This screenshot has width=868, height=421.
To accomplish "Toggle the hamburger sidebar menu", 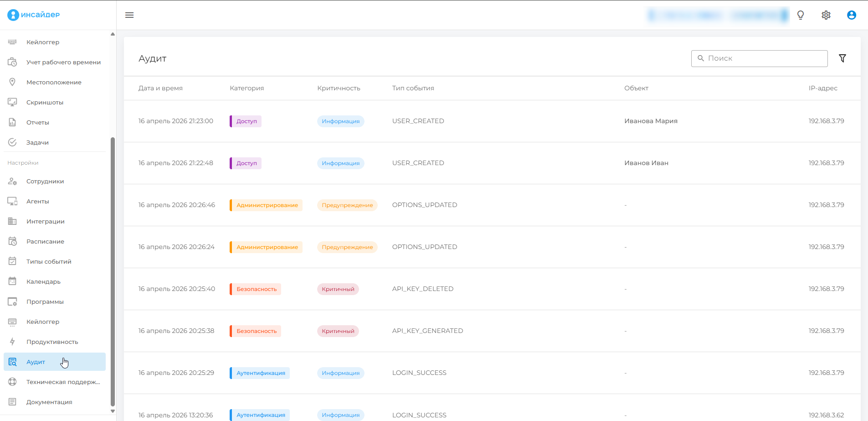I will tap(129, 15).
